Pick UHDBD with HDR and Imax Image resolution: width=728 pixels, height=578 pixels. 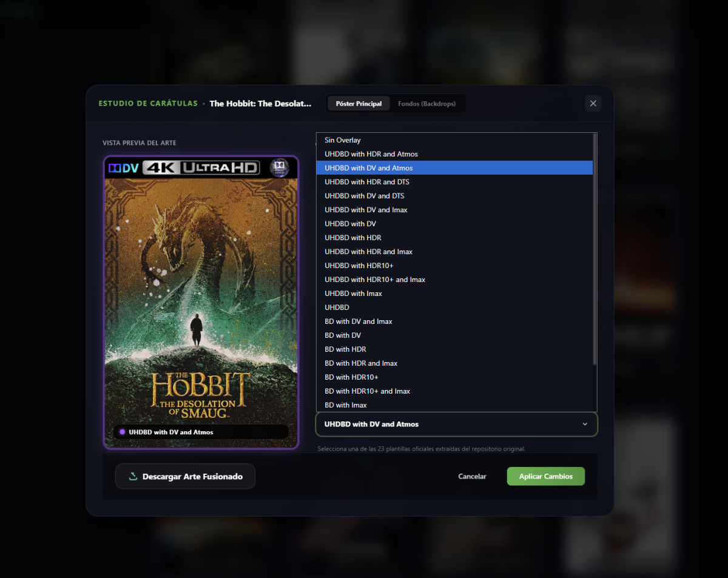[x=454, y=252]
